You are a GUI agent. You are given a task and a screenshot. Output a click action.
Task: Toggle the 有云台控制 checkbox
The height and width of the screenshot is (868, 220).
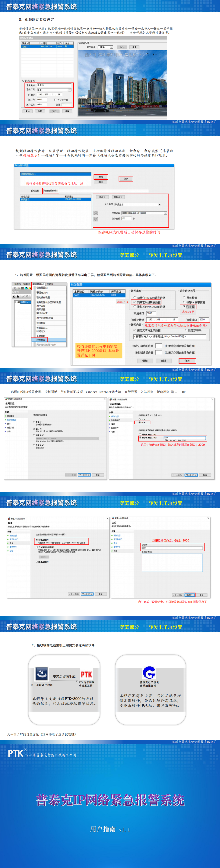click(x=56, y=100)
